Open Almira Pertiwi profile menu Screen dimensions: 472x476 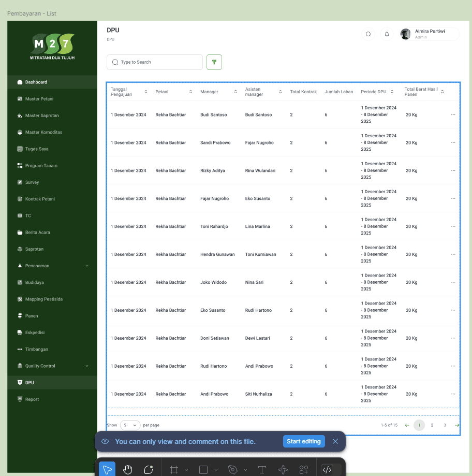click(x=429, y=34)
